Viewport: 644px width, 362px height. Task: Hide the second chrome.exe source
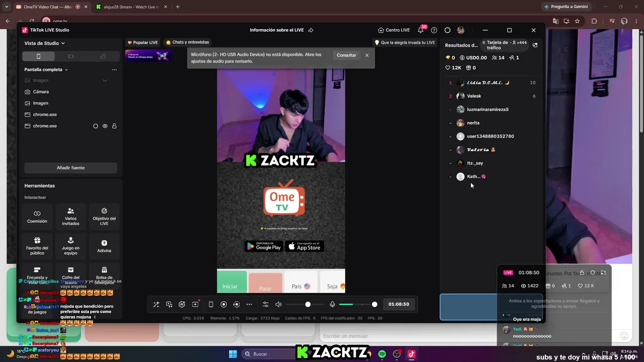105,126
